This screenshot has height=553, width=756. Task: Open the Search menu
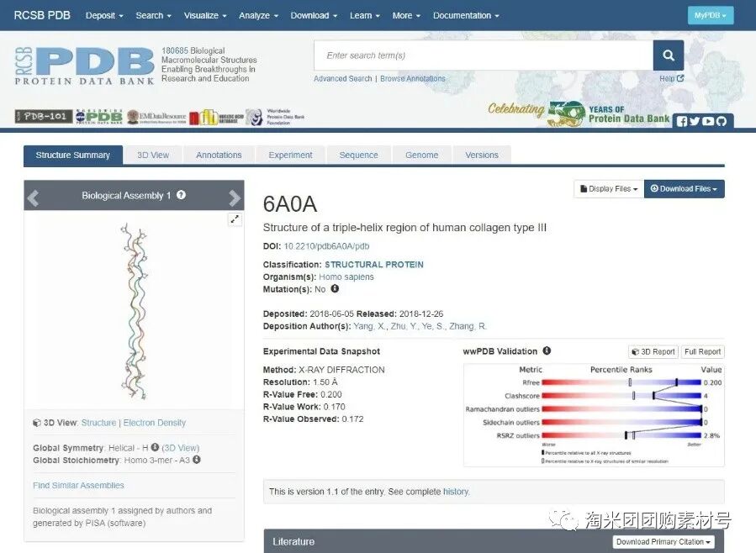(153, 15)
